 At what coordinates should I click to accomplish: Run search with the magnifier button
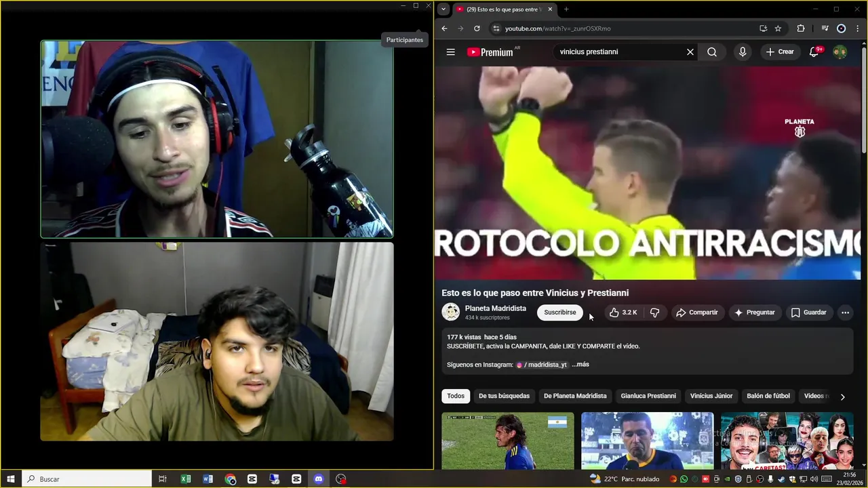click(712, 52)
